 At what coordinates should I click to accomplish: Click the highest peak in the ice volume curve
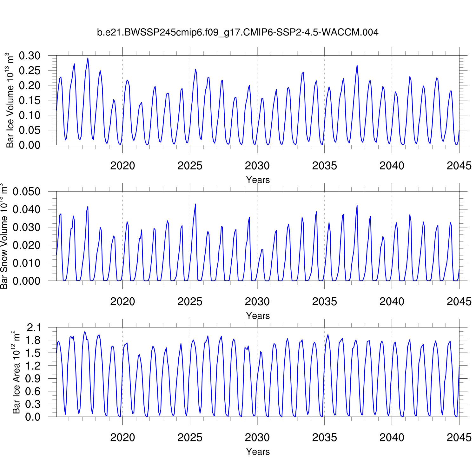point(88,58)
